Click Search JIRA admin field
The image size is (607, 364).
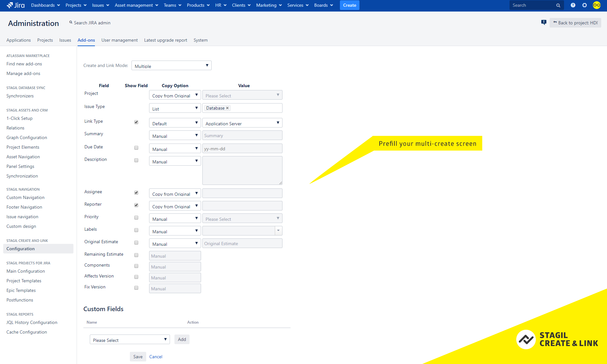[92, 23]
